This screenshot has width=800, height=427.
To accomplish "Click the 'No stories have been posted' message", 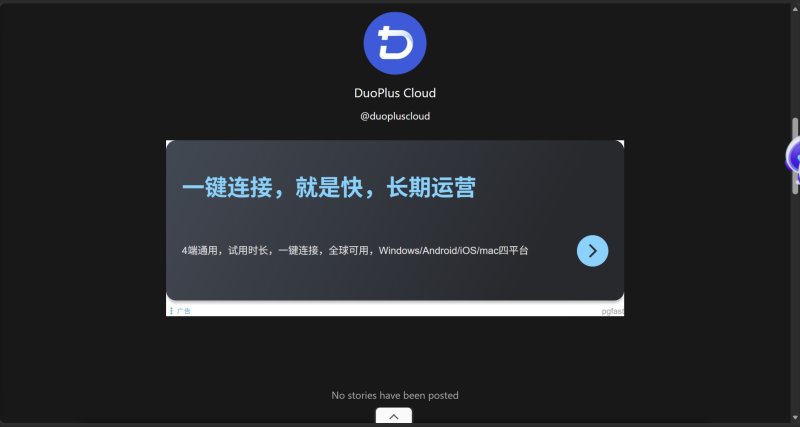I will pyautogui.click(x=395, y=395).
